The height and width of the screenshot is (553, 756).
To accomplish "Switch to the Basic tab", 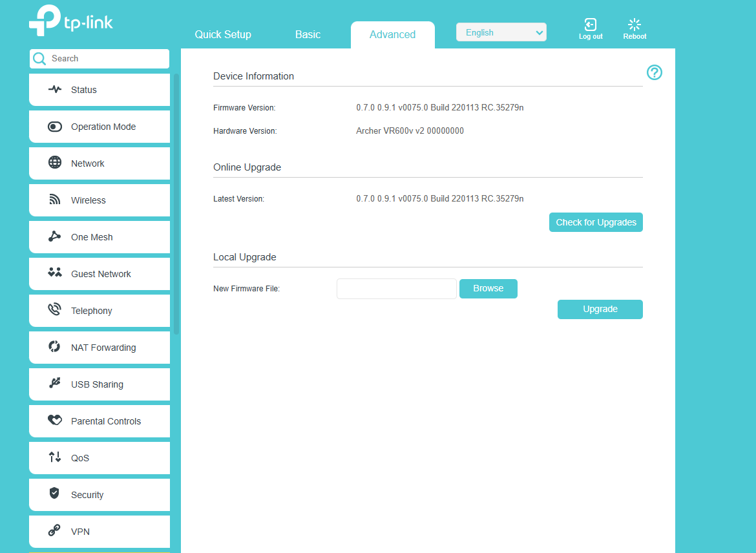I will pos(308,35).
